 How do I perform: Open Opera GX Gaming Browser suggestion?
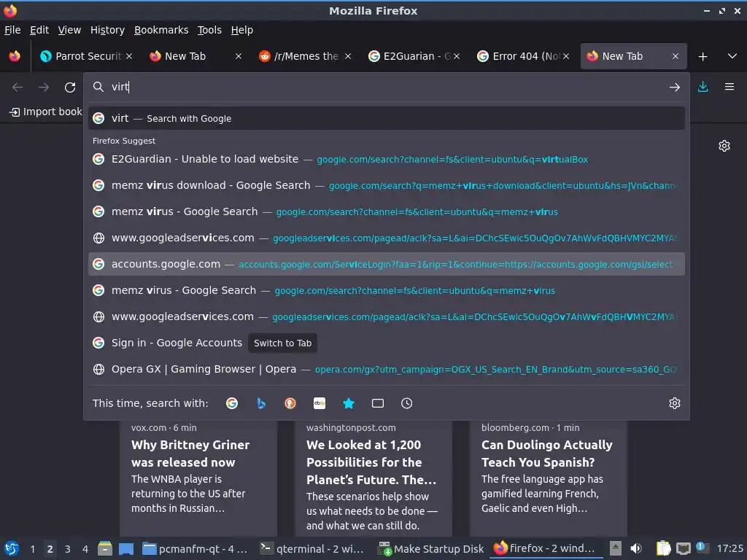(387, 369)
